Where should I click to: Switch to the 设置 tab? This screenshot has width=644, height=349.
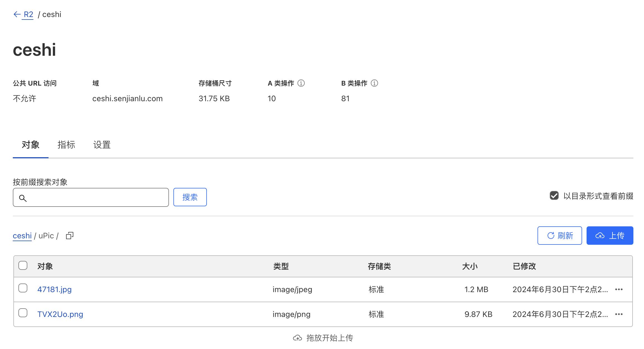tap(102, 145)
